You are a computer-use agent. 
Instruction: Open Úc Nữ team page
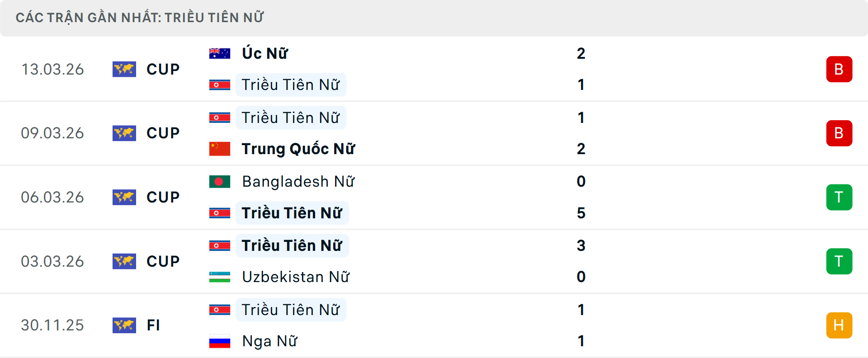(265, 53)
